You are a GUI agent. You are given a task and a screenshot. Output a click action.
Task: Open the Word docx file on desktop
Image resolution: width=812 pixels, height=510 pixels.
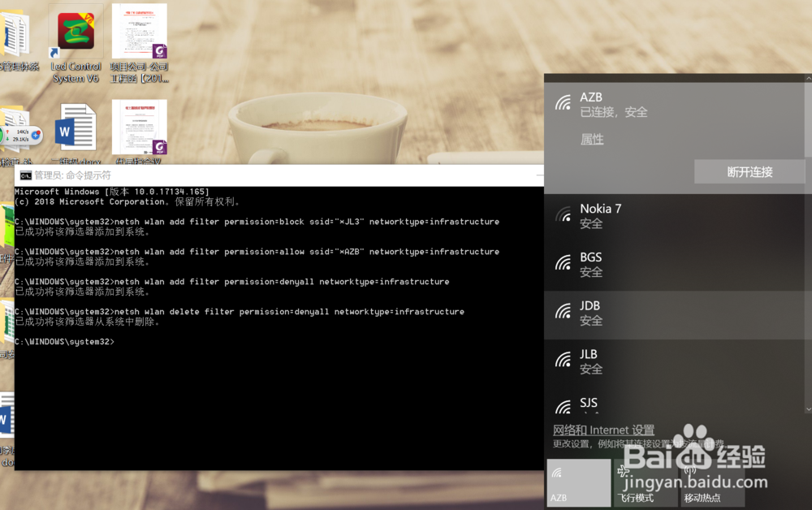pyautogui.click(x=76, y=133)
